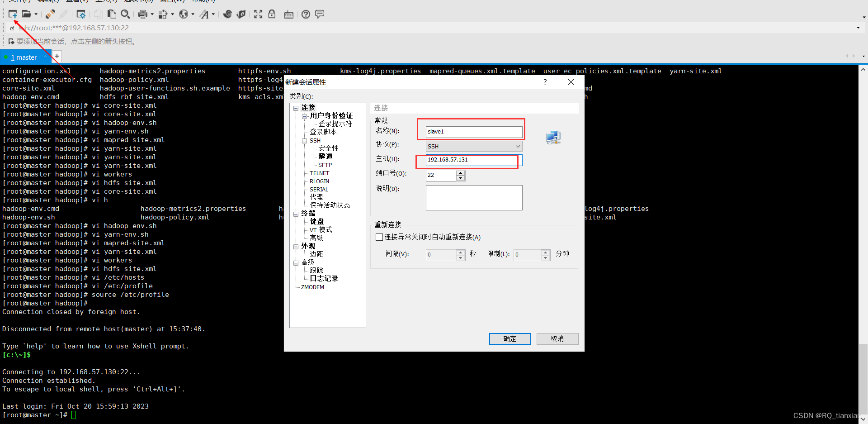This screenshot has width=868, height=424.
Task: Click the dialog title bar help question mark
Action: pyautogui.click(x=545, y=82)
